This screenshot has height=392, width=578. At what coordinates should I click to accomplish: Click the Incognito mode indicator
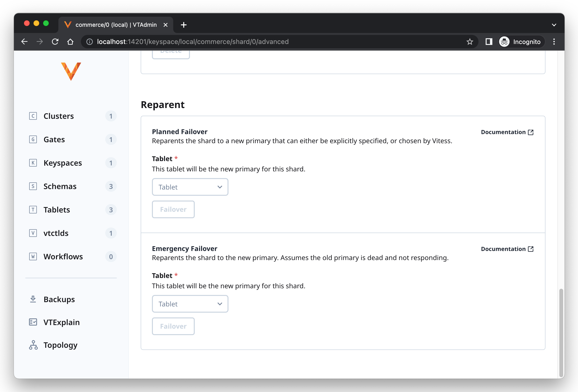click(x=522, y=42)
